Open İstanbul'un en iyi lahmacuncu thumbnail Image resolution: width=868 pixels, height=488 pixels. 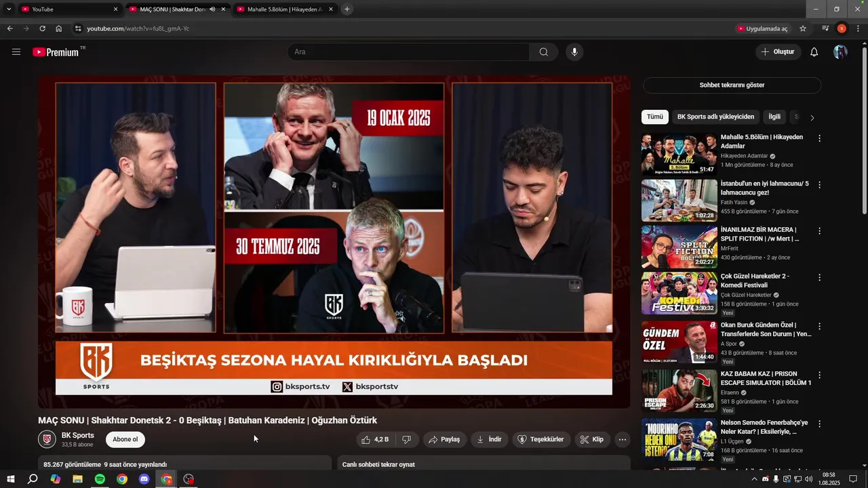(679, 201)
